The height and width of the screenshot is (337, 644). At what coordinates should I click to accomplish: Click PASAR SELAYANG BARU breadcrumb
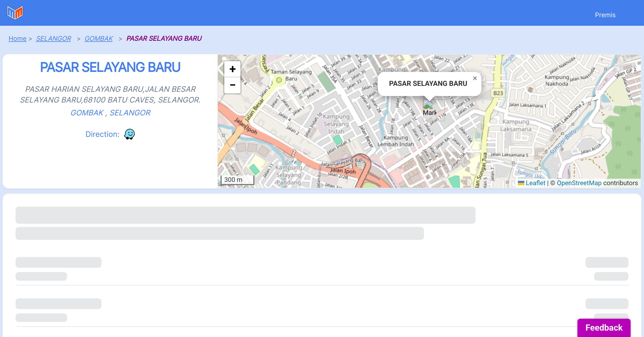pyautogui.click(x=164, y=39)
